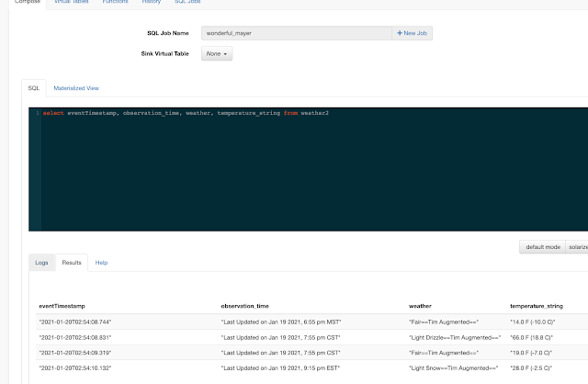This screenshot has height=384, width=588.
Task: Switch to the History tab
Action: 152,3
